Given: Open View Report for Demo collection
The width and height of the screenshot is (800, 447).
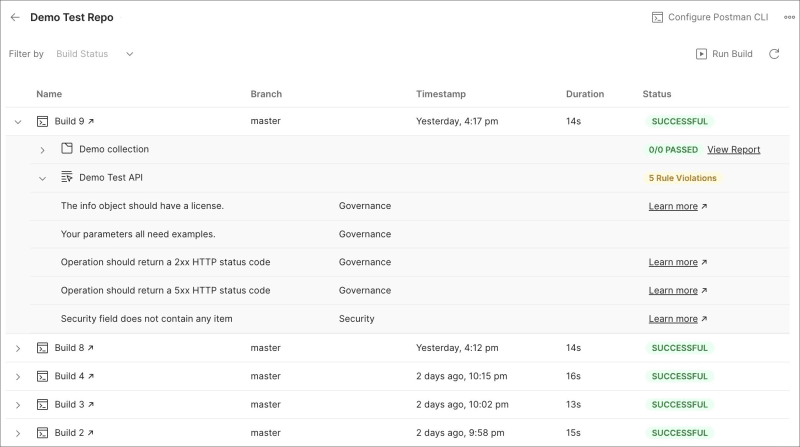Looking at the screenshot, I should point(733,150).
